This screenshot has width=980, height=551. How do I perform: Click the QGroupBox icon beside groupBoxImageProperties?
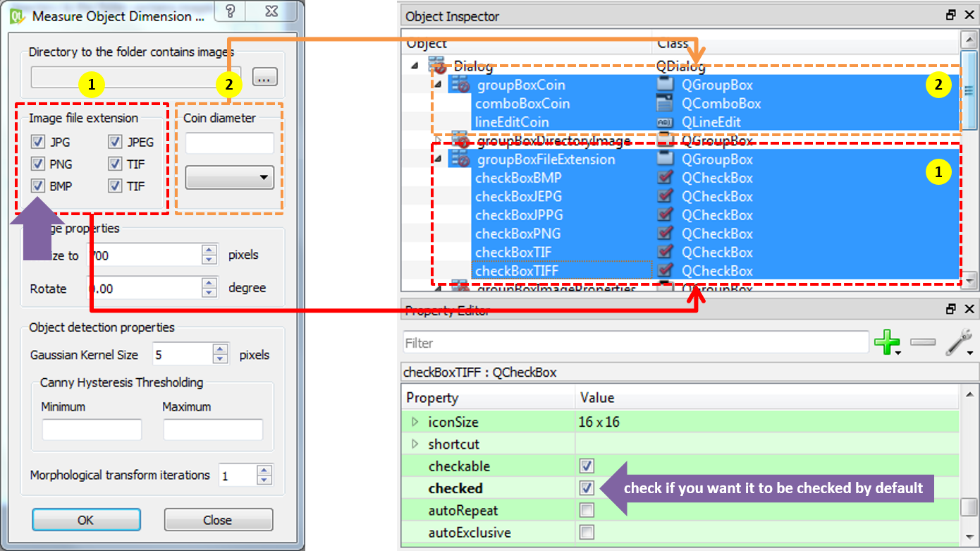663,288
